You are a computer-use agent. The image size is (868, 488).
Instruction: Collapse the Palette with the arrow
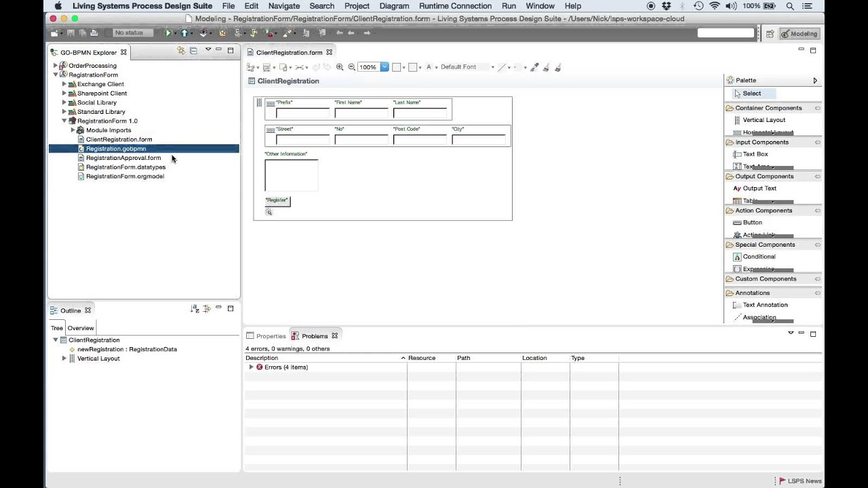coord(815,81)
